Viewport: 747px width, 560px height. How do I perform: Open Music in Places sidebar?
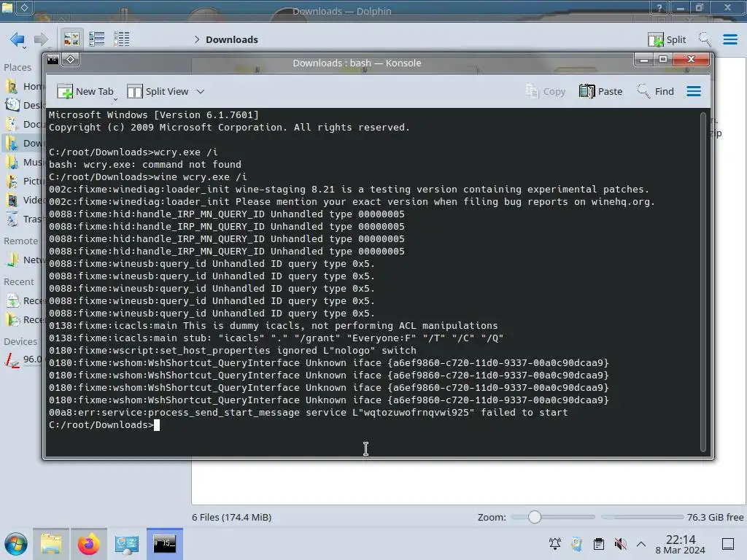point(24,163)
